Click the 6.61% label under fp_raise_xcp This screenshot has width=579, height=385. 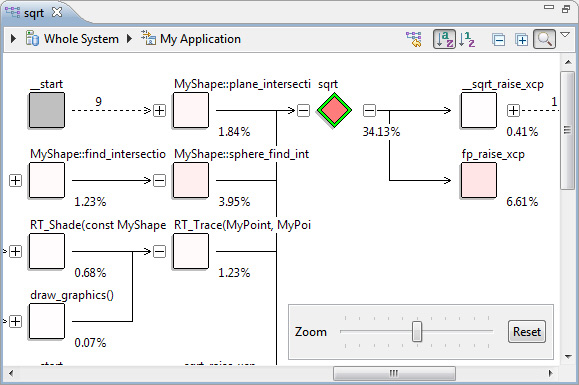pyautogui.click(x=522, y=202)
